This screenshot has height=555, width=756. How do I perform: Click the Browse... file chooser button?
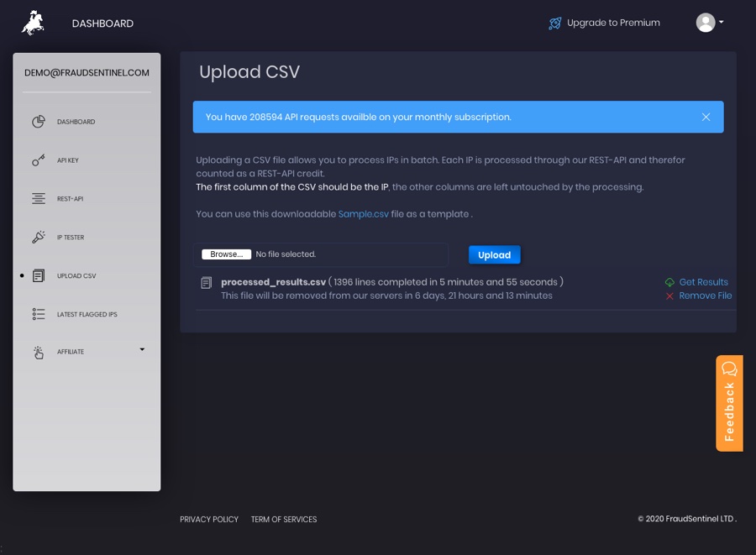(226, 254)
